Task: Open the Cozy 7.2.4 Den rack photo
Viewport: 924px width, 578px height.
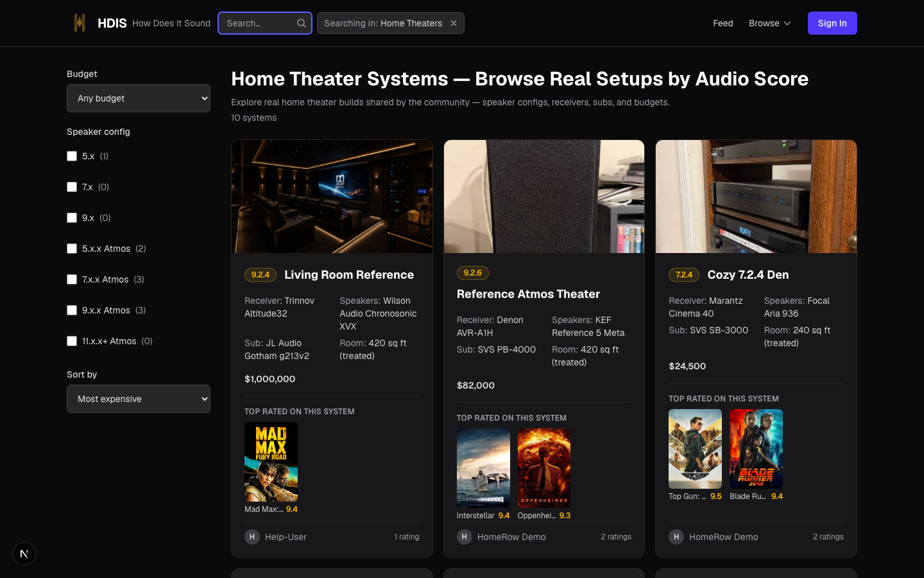Action: 756,197
